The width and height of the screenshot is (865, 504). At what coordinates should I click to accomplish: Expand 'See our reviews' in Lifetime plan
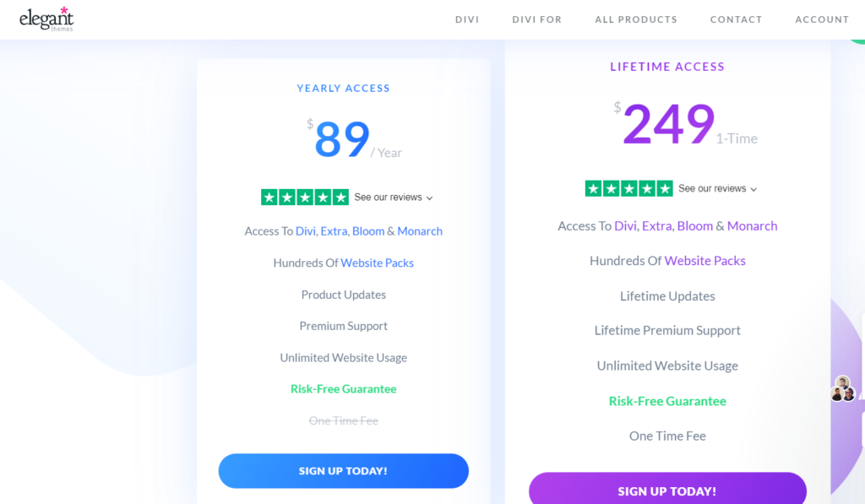[x=718, y=189]
